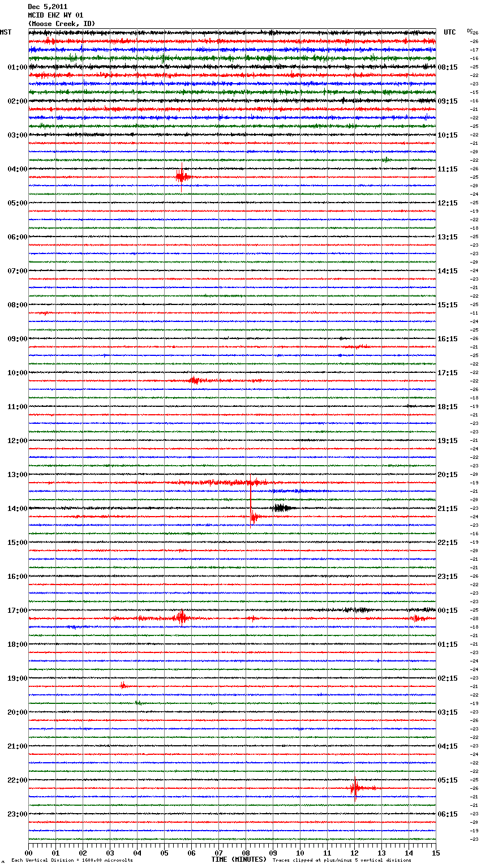Click the "05" minute tick on bottom axis

point(164,853)
